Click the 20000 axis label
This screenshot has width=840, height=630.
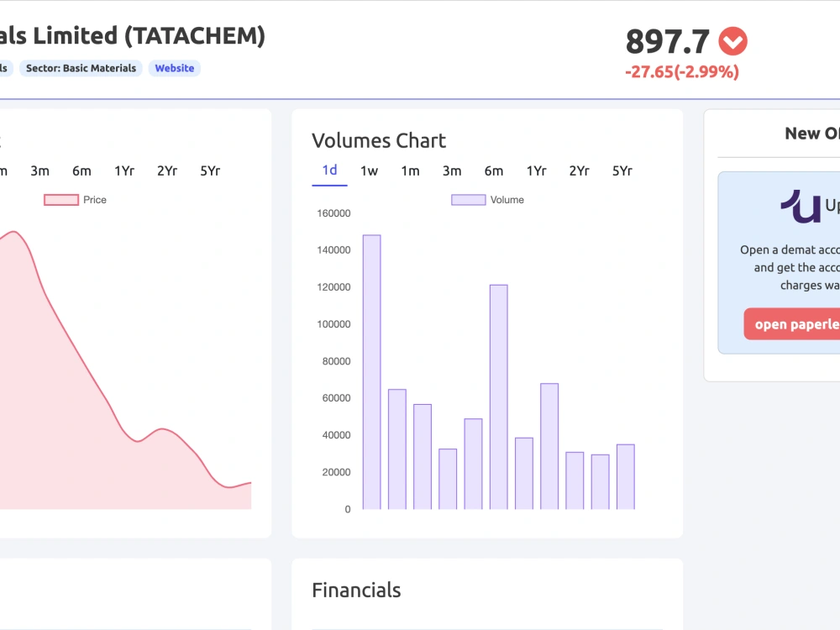point(337,472)
